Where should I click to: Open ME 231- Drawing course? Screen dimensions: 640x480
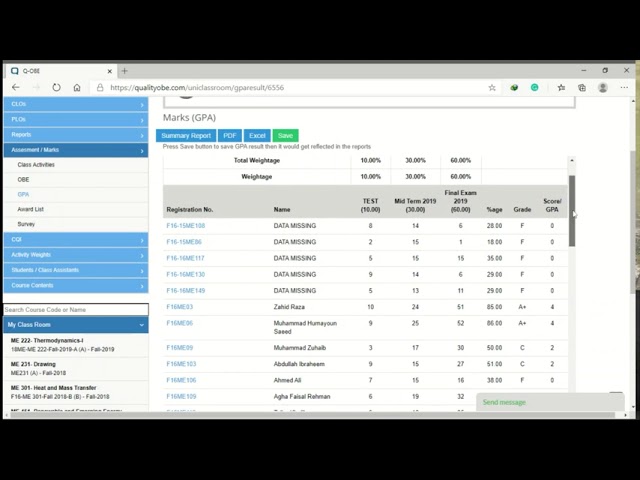point(76,369)
